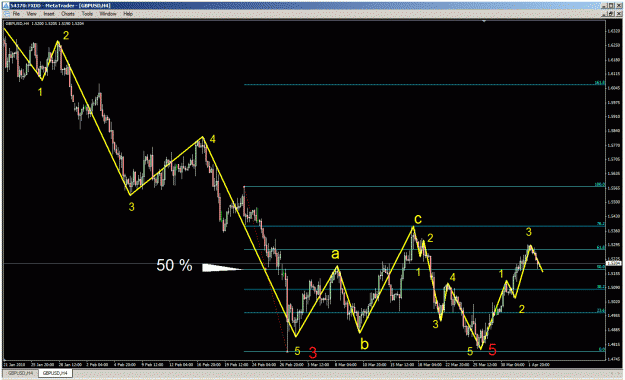Maximize the MetaTrader main window
The image size is (625, 380).
612,5
